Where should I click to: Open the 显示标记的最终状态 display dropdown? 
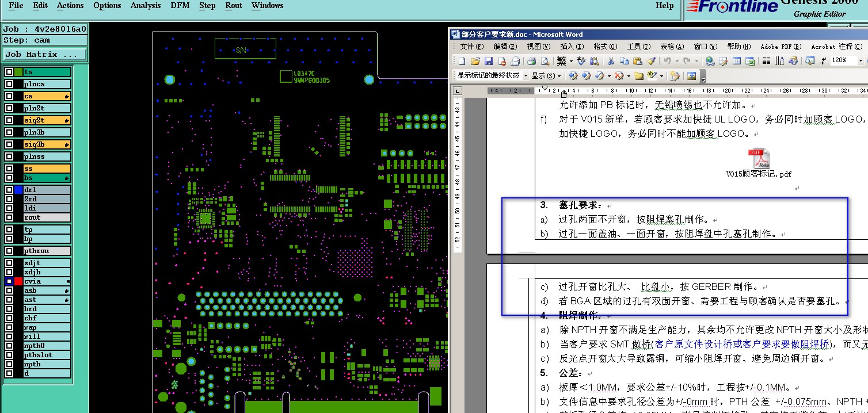(526, 76)
